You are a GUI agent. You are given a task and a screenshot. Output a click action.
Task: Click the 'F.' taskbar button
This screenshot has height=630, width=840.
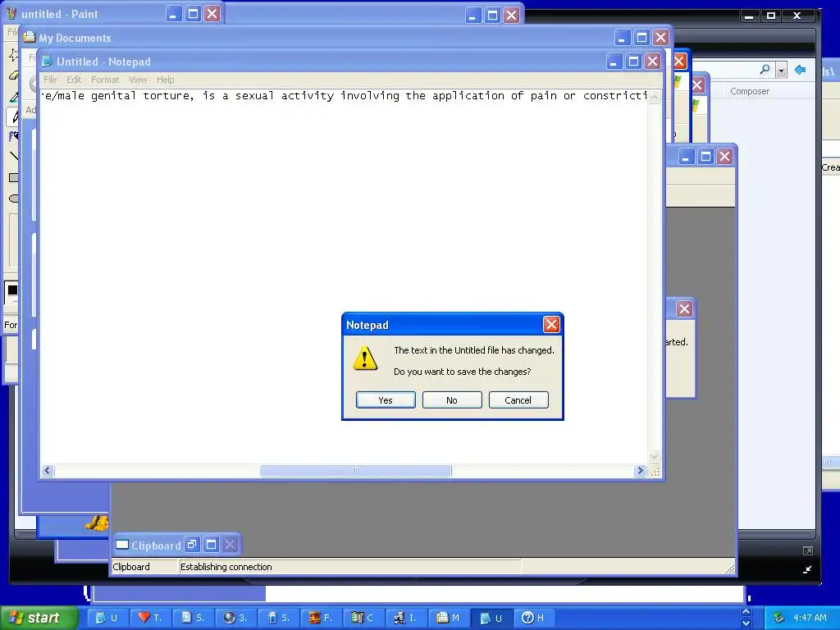(322, 618)
